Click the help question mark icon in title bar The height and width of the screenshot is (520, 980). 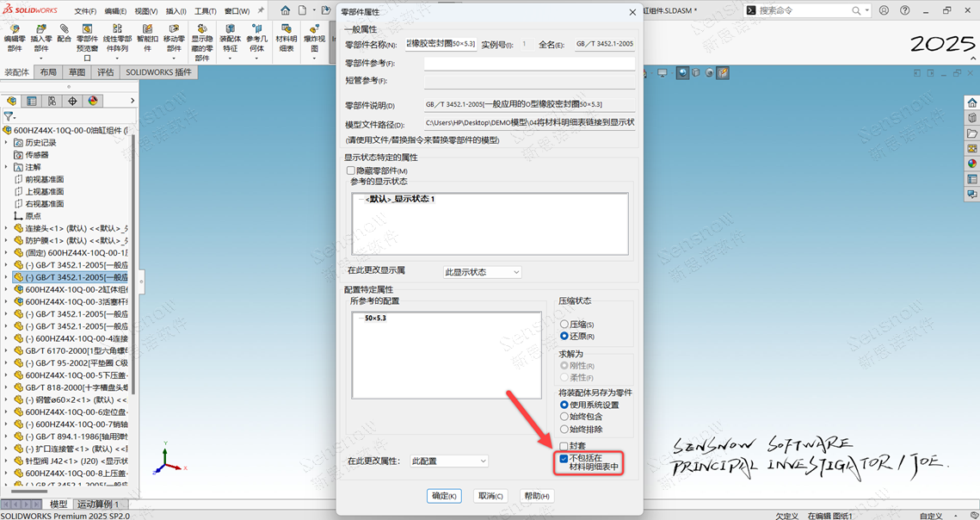click(x=904, y=10)
